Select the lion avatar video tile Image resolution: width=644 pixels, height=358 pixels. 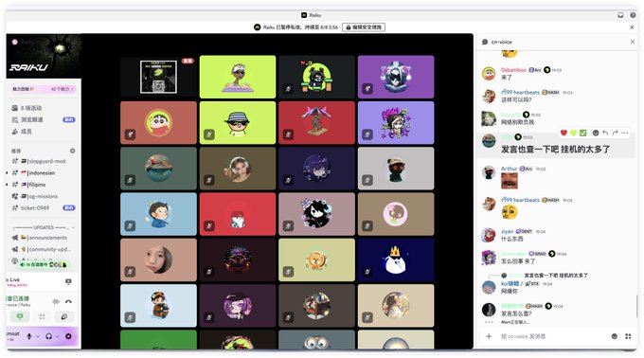(x=316, y=260)
